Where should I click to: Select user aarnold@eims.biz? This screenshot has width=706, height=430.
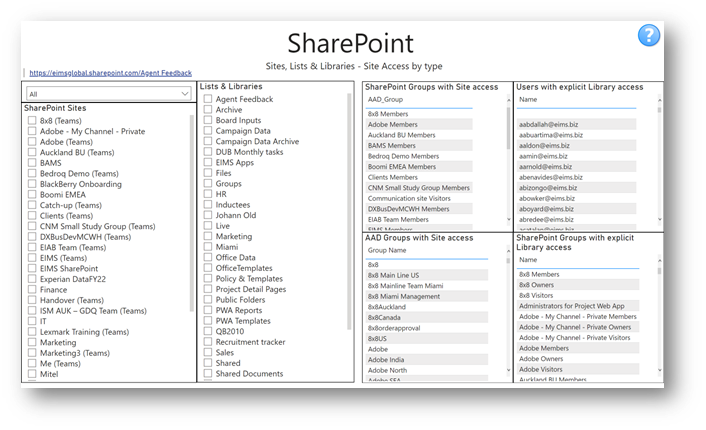(577, 167)
